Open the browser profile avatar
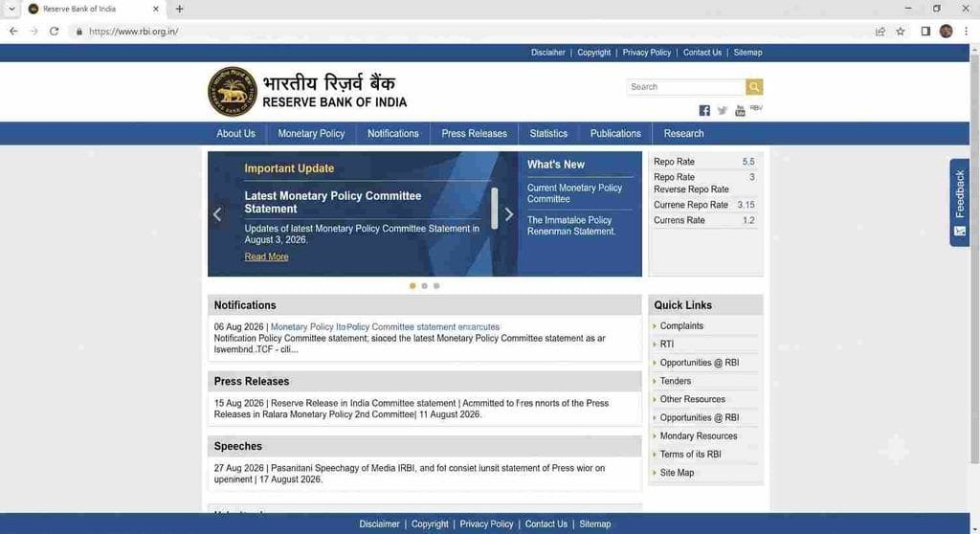980x534 pixels. point(946,32)
